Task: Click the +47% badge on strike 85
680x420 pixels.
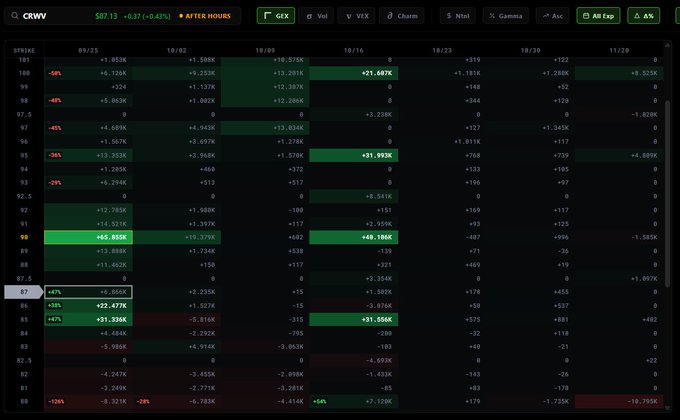Action: 54,319
